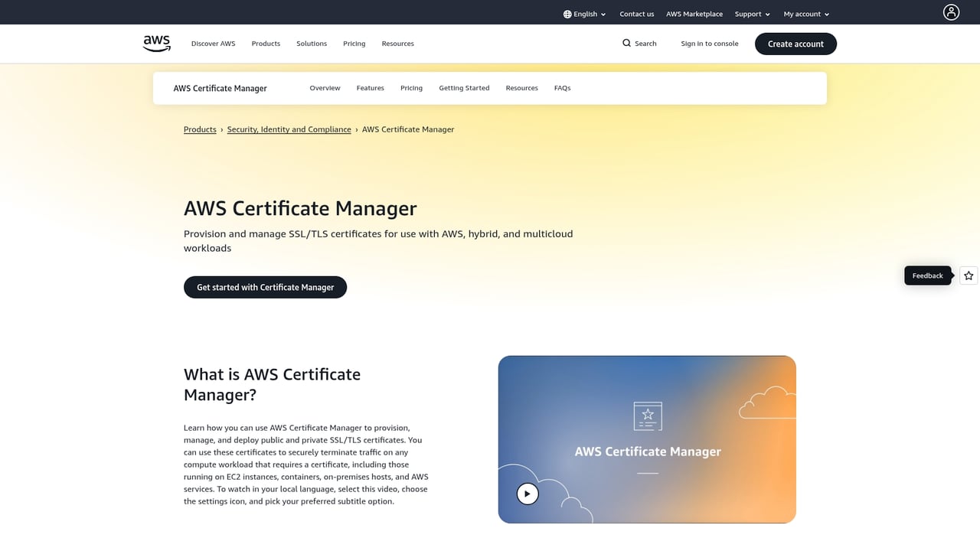980x551 pixels.
Task: Click the AWS Marketplace menu item
Action: pos(694,13)
